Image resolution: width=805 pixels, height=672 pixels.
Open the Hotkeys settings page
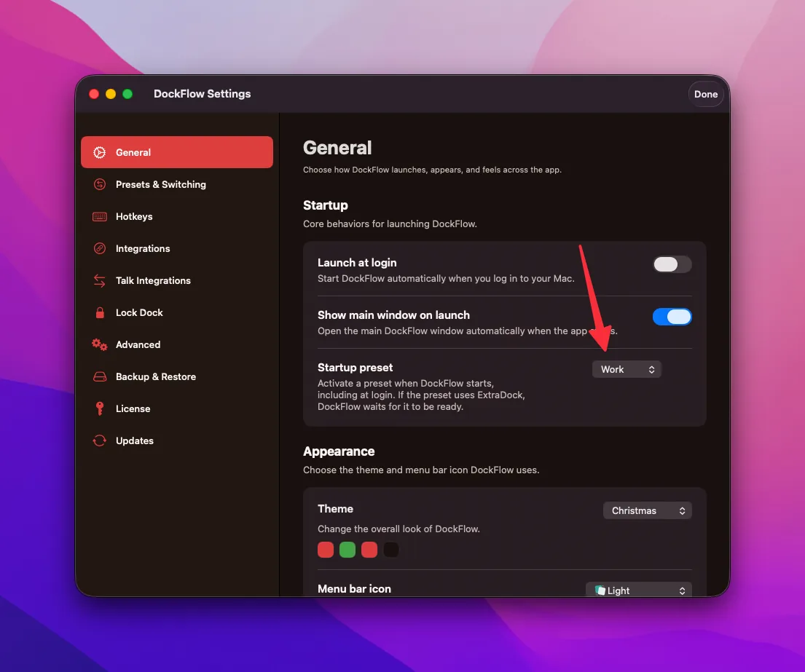pyautogui.click(x=176, y=216)
